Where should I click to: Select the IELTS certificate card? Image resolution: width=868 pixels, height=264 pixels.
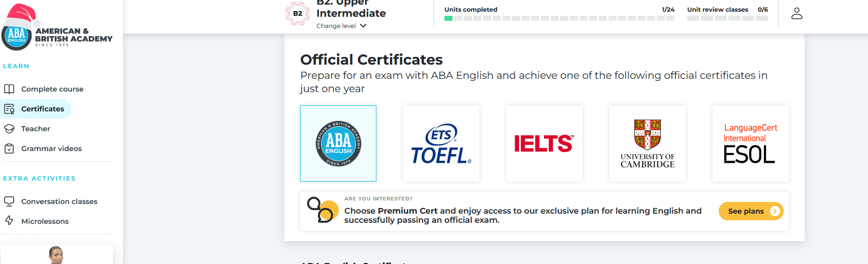[x=544, y=143]
